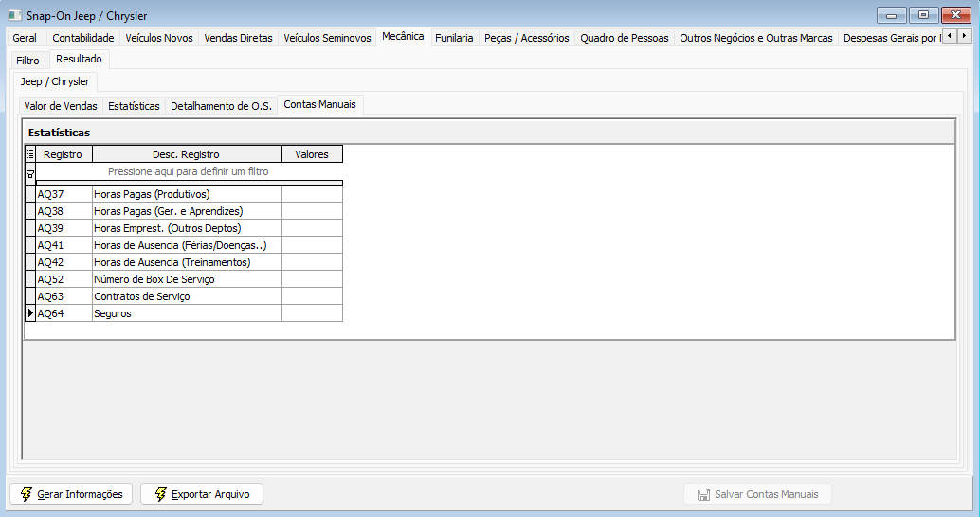Select the AQ63 row code
Screen dimensions: 980x517
64,296
